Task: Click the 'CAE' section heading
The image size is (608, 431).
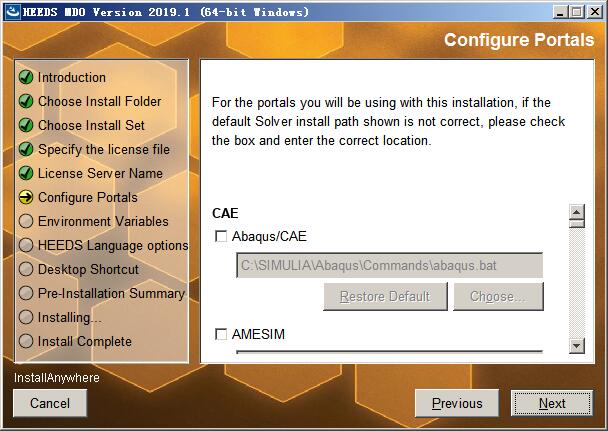Action: pos(225,213)
